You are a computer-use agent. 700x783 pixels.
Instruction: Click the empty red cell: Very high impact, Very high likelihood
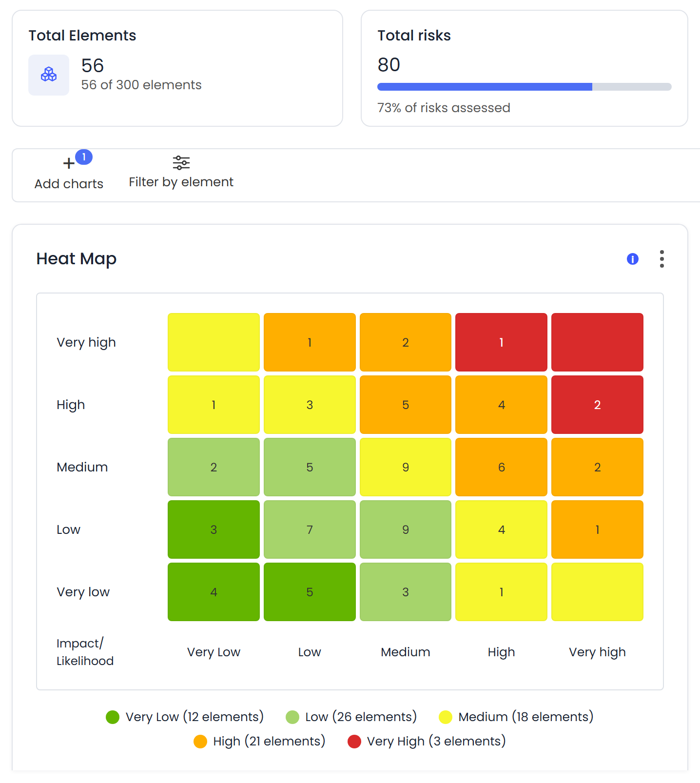click(597, 342)
